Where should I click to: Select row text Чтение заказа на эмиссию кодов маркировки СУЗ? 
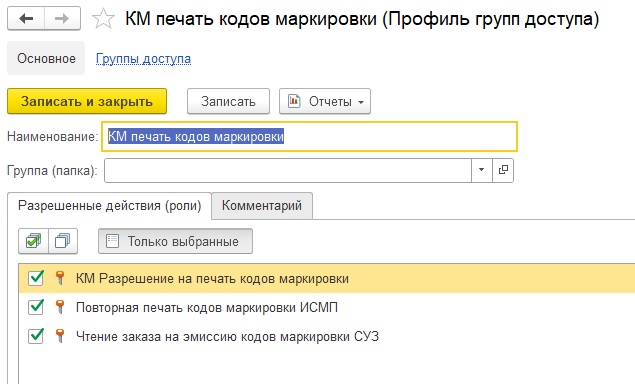[227, 336]
